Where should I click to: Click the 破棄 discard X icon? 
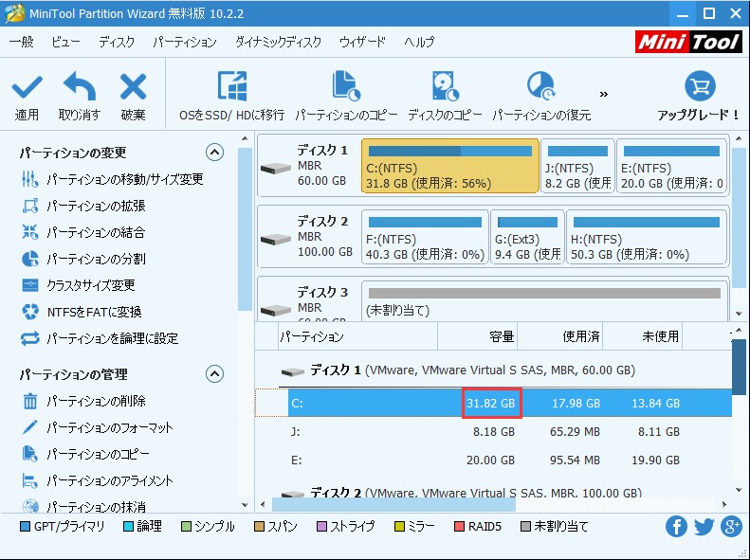(133, 86)
